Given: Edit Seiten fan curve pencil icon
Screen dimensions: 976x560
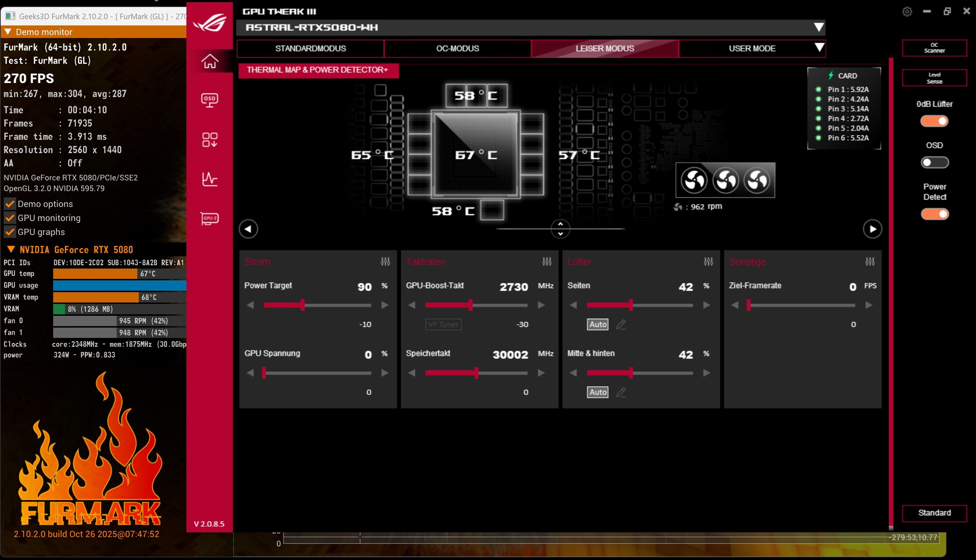Looking at the screenshot, I should pos(621,325).
